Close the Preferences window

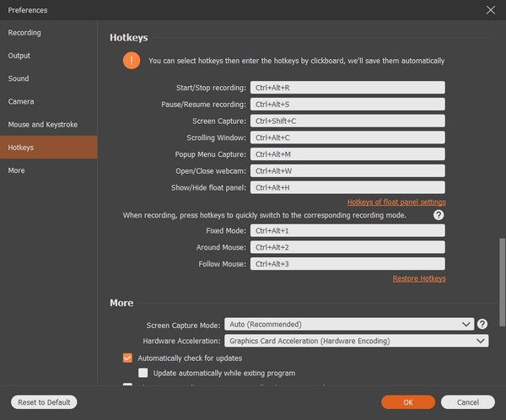[490, 10]
